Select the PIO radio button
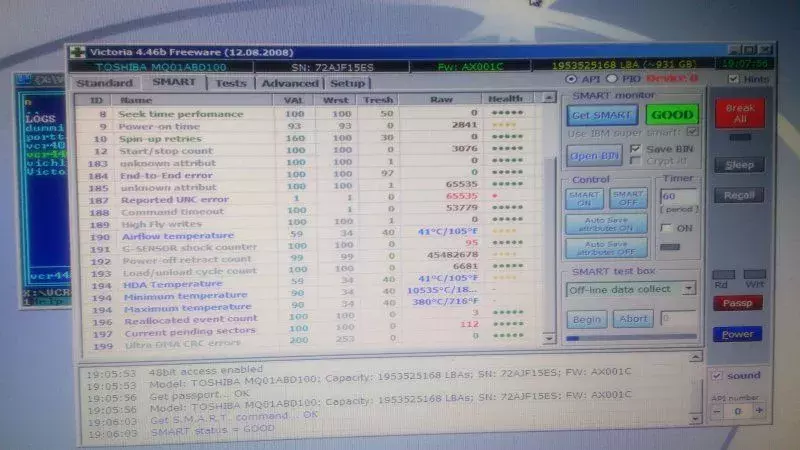 pyautogui.click(x=612, y=79)
